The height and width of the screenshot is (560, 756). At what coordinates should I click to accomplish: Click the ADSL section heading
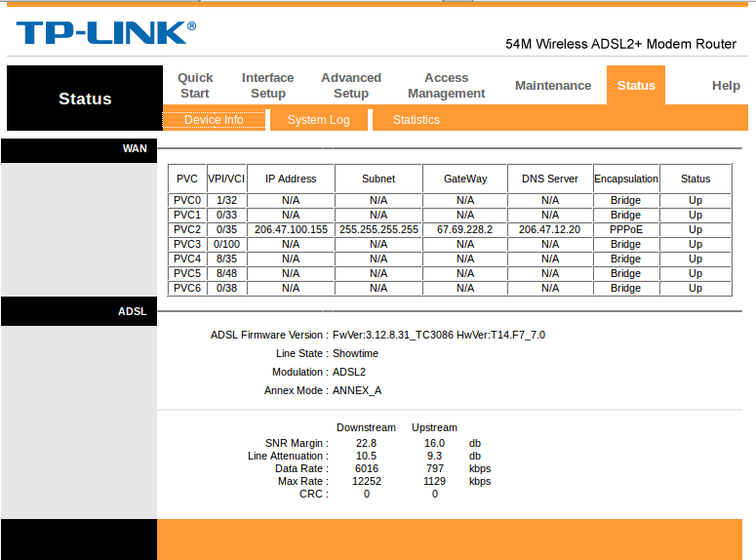coord(132,311)
